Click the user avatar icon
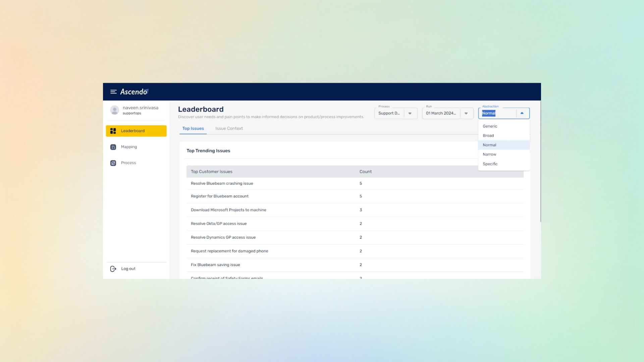This screenshot has width=644, height=362. point(115,110)
